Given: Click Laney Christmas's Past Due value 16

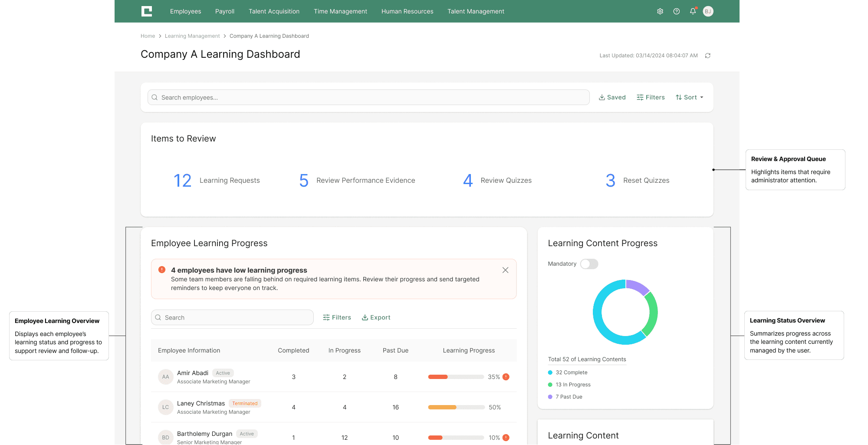Looking at the screenshot, I should tap(396, 407).
